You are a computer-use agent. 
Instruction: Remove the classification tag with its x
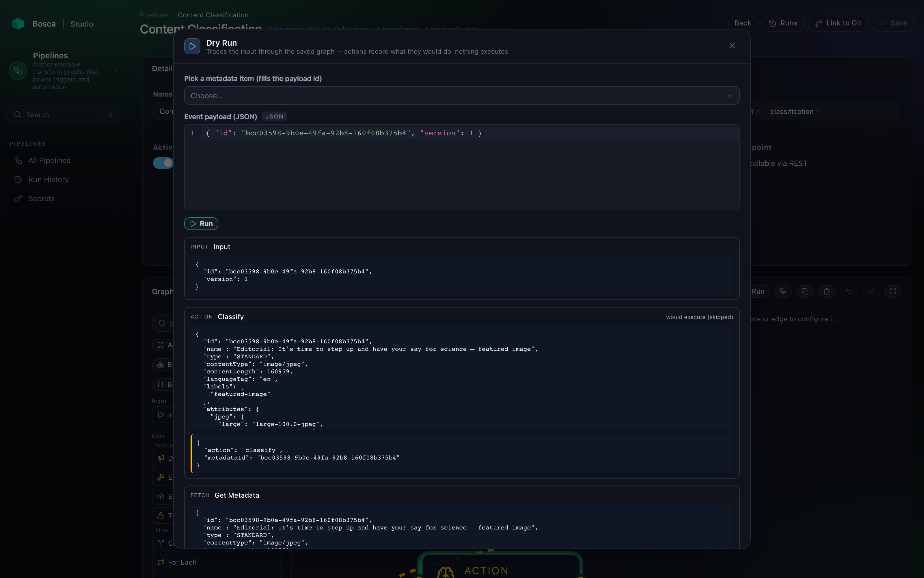coord(818,111)
